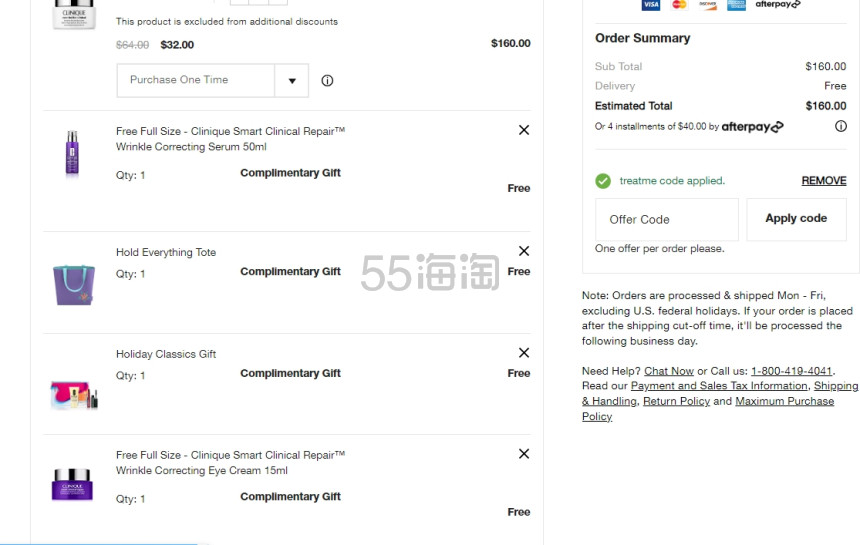Screen dimensions: 860x545
Task: Open the Return Policy link
Action: 676,401
